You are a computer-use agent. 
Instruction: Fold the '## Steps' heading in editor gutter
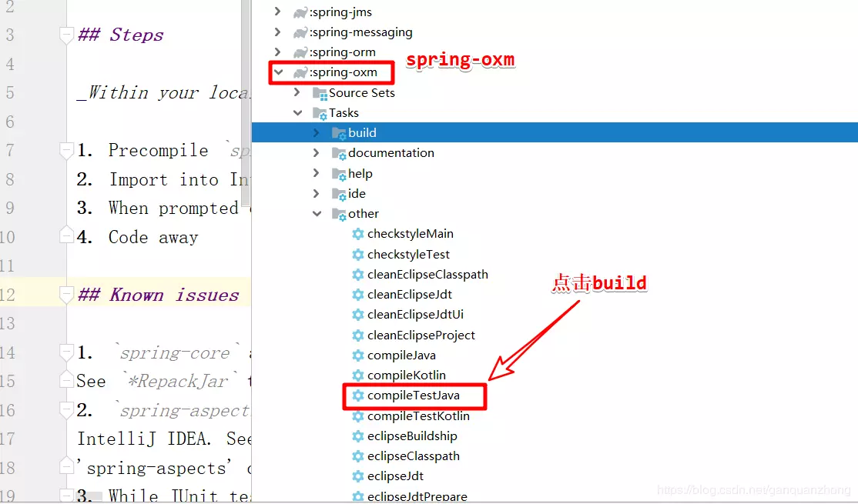[x=66, y=35]
